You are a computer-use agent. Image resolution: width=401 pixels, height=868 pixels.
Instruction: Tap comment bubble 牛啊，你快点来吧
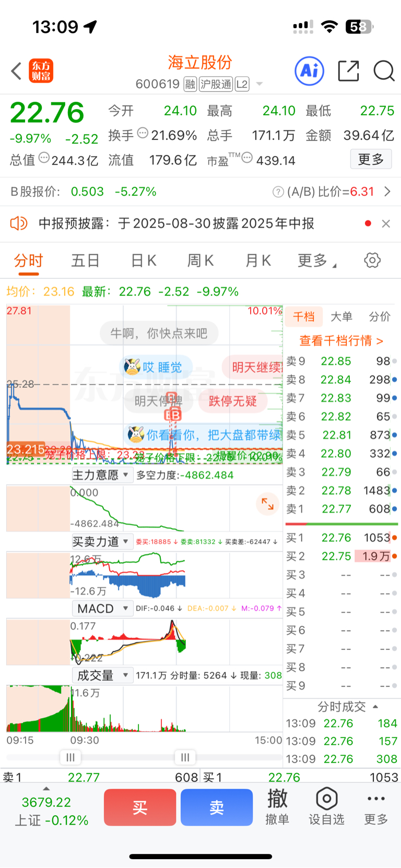pyautogui.click(x=159, y=334)
